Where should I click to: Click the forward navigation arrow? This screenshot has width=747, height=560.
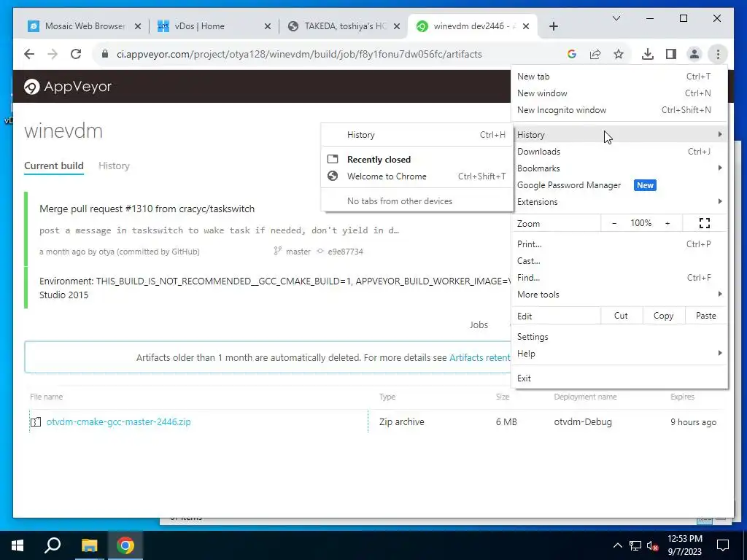coord(53,54)
